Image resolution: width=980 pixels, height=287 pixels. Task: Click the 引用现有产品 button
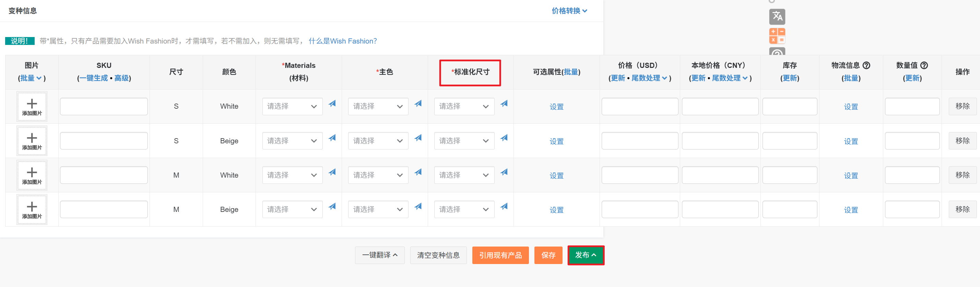(500, 255)
